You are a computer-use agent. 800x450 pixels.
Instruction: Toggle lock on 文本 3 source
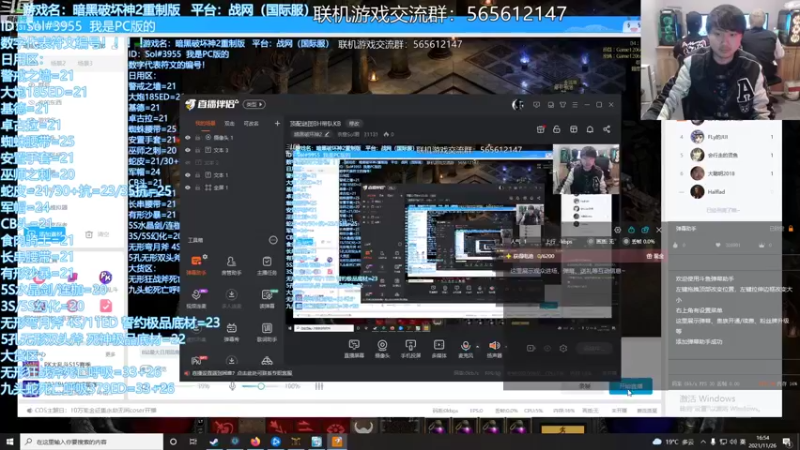tap(197, 150)
